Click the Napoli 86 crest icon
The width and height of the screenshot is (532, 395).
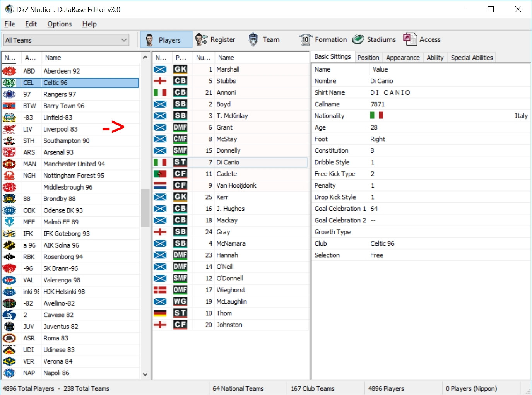click(9, 373)
